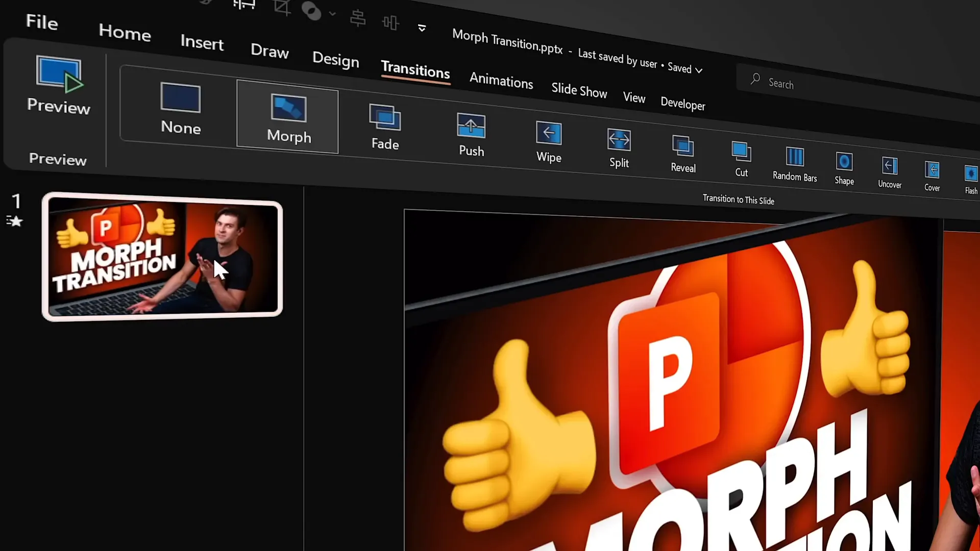
Task: Select slide 1 thumbnail
Action: tap(162, 256)
